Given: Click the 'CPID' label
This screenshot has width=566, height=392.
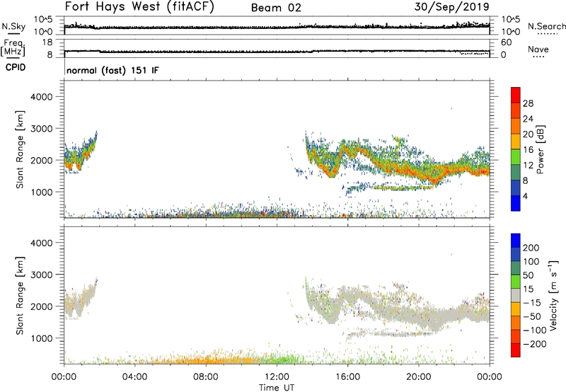Looking at the screenshot, I should (16, 67).
